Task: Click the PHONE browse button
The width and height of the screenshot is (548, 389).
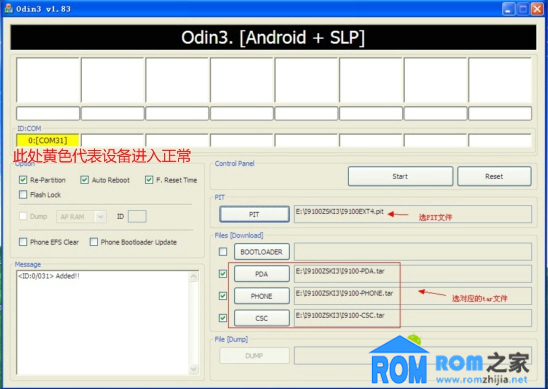Action: [x=262, y=296]
